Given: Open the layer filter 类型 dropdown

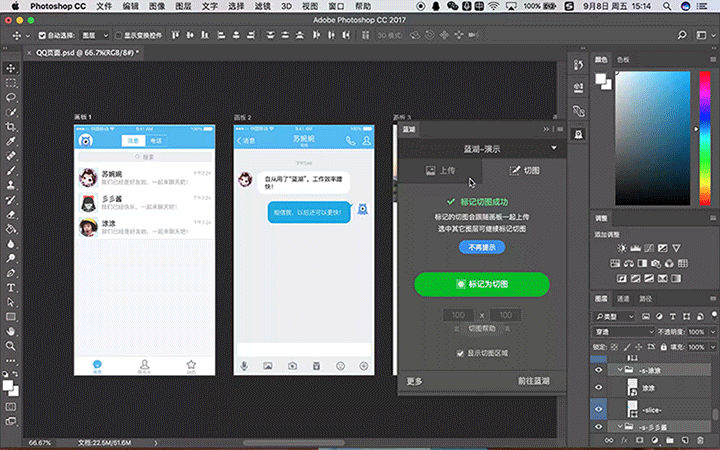Looking at the screenshot, I should tap(614, 316).
